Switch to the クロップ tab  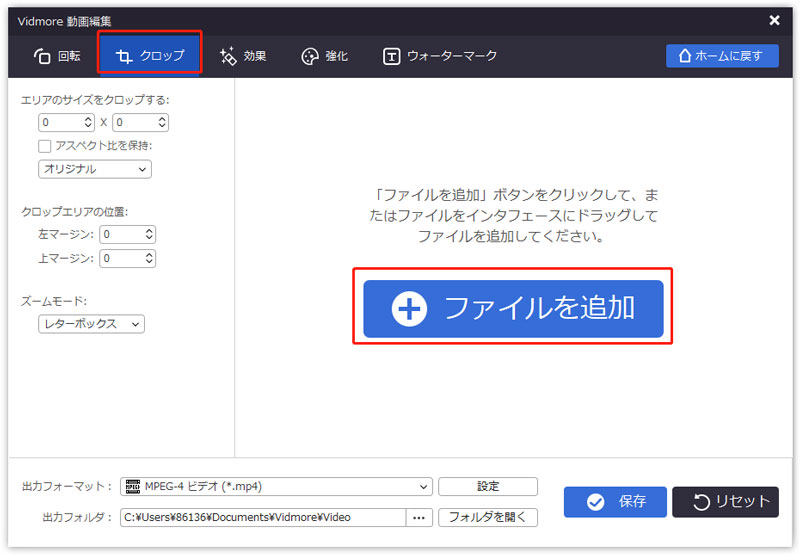150,56
